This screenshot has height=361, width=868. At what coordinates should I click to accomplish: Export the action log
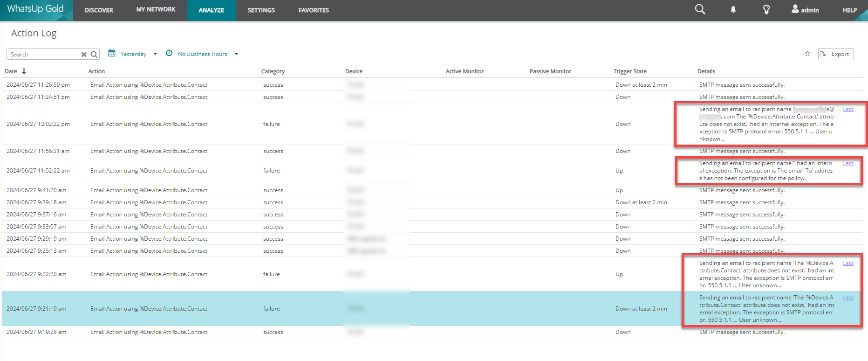point(836,54)
